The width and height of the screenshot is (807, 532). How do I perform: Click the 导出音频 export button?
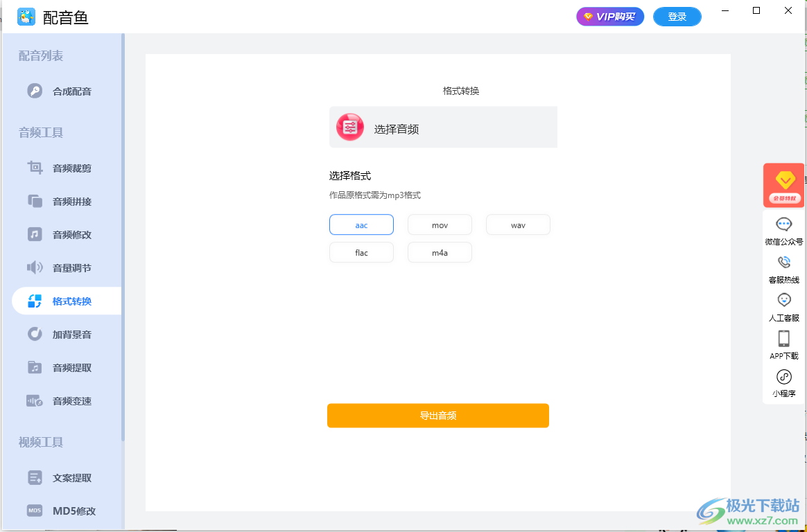pos(438,416)
